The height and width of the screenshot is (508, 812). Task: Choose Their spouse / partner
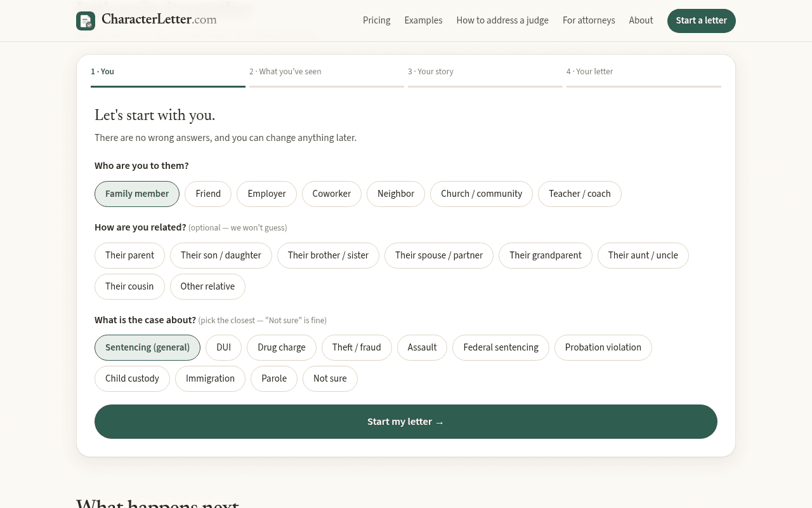[x=439, y=255]
